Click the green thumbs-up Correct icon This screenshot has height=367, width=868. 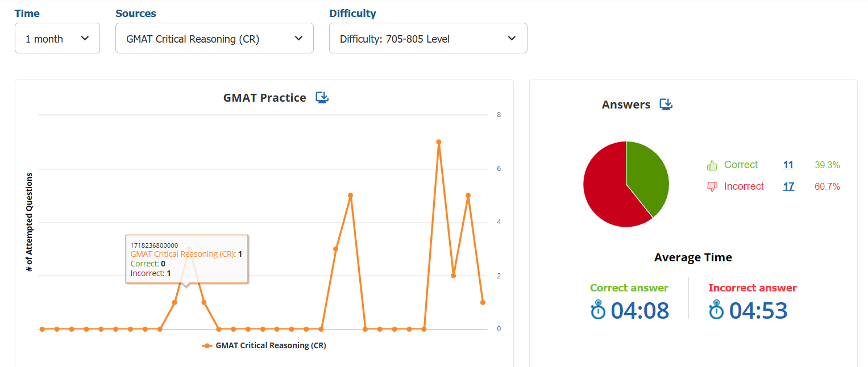pos(712,165)
